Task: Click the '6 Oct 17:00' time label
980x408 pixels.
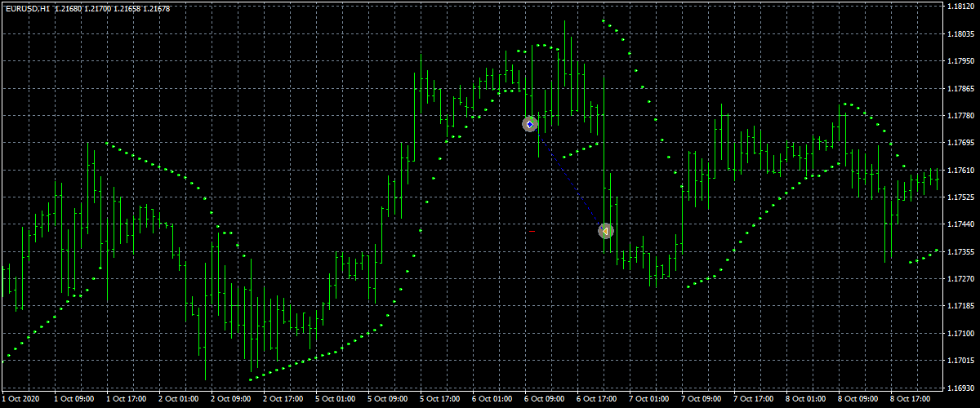Action: [596, 400]
